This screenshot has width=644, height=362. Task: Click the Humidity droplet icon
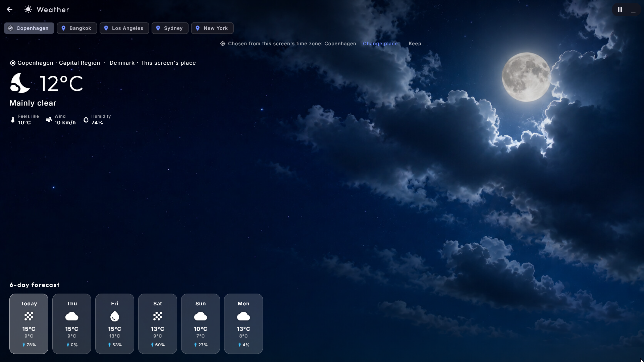[x=86, y=120]
